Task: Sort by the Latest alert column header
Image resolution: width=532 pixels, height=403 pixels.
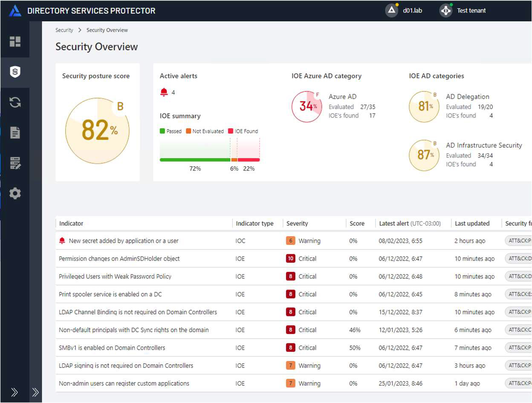Action: click(410, 223)
